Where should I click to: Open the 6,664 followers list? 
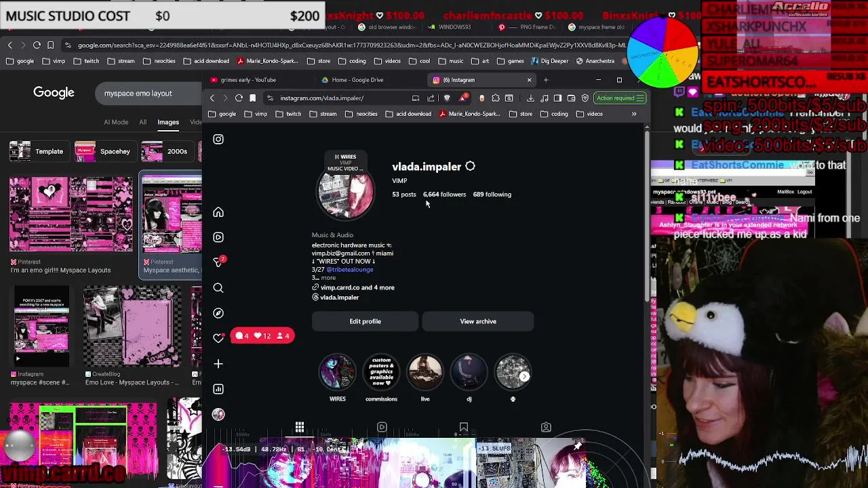444,195
